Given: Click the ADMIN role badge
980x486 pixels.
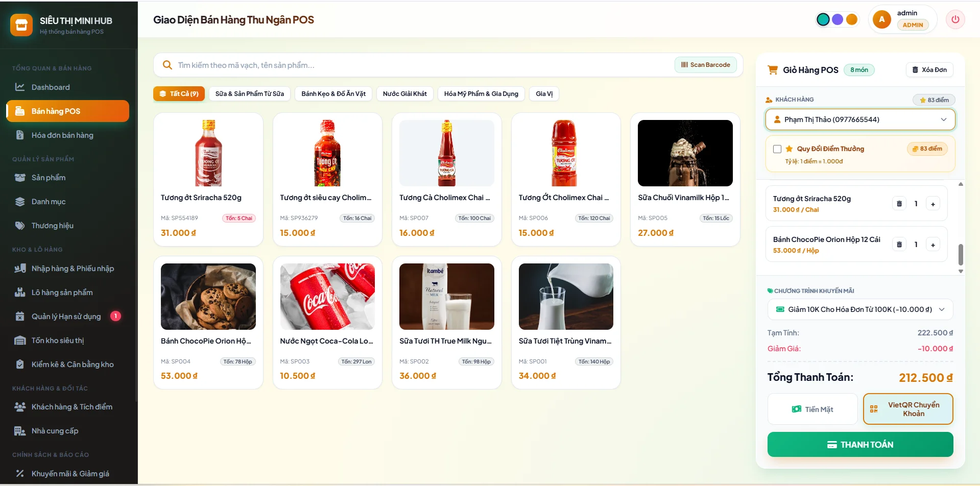Looking at the screenshot, I should (913, 25).
